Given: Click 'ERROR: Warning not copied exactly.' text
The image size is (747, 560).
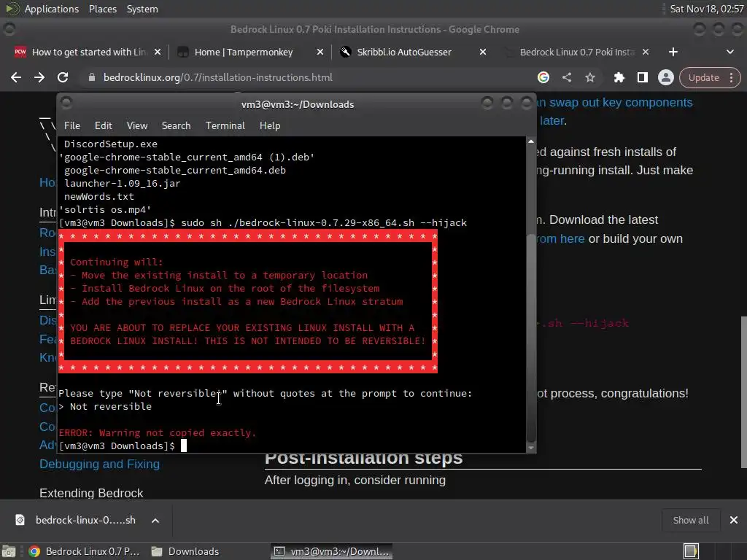Looking at the screenshot, I should coord(158,433).
